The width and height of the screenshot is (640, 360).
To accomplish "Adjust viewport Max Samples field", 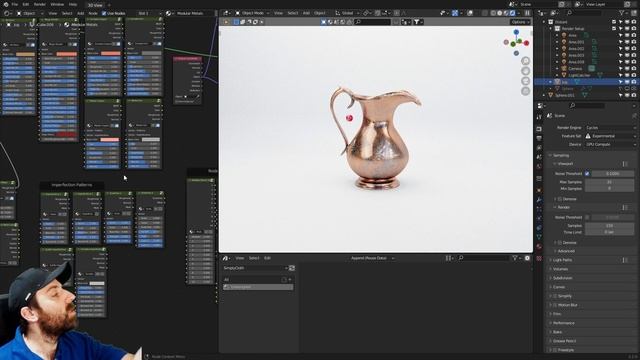I will (x=609, y=182).
